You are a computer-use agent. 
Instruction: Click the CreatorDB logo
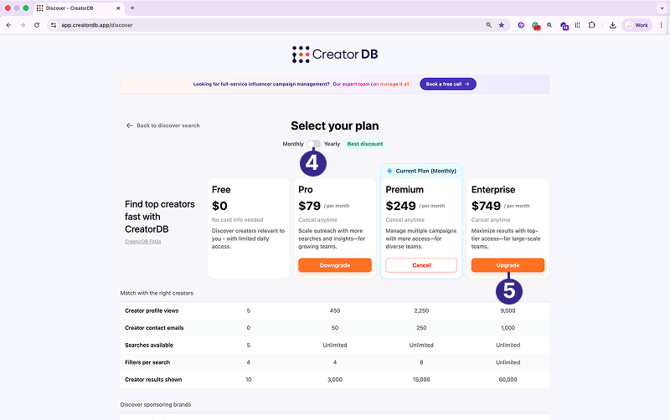[335, 54]
